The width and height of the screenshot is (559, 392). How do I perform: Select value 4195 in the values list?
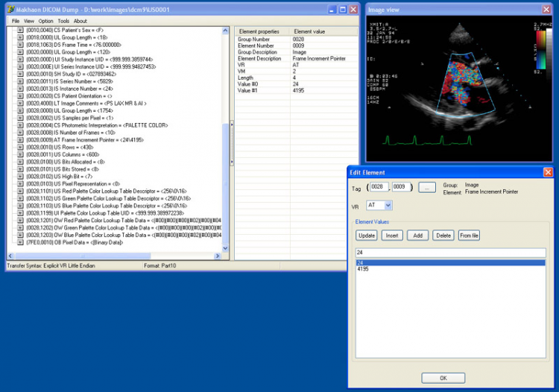click(363, 269)
